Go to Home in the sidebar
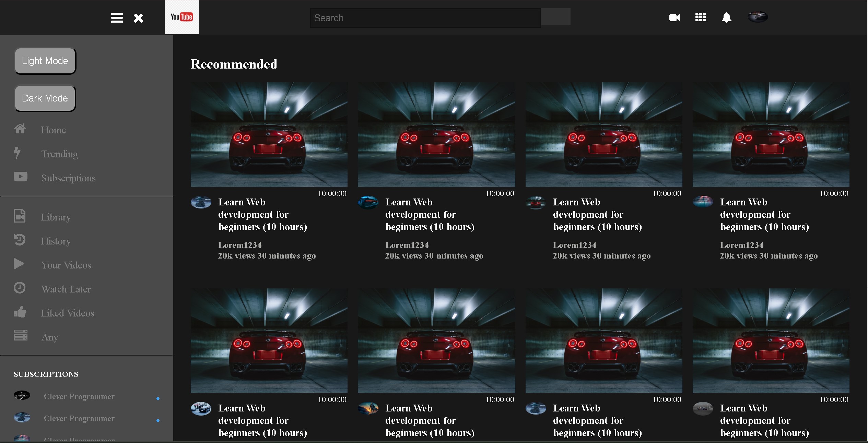Viewport: 868px width, 443px height. 54,130
